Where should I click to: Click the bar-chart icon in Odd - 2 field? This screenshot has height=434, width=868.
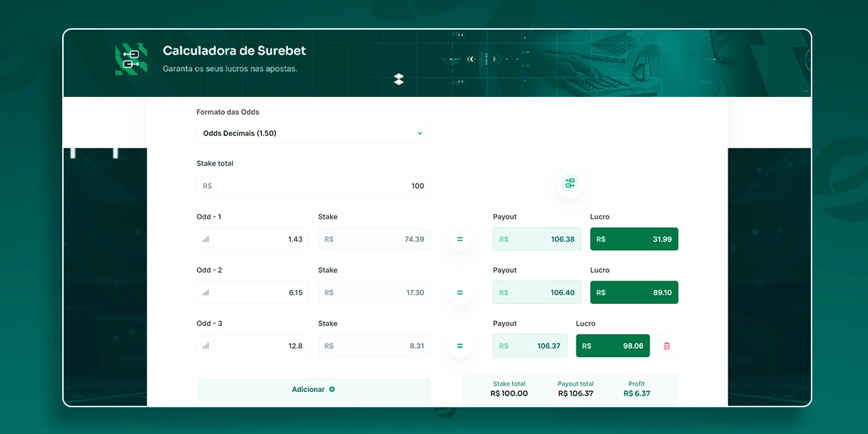205,292
